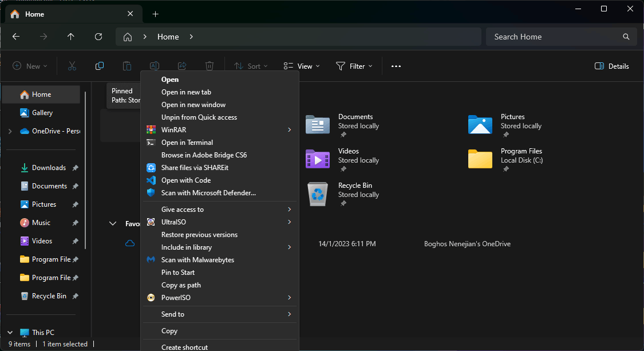Add a new tab with plus button

155,14
